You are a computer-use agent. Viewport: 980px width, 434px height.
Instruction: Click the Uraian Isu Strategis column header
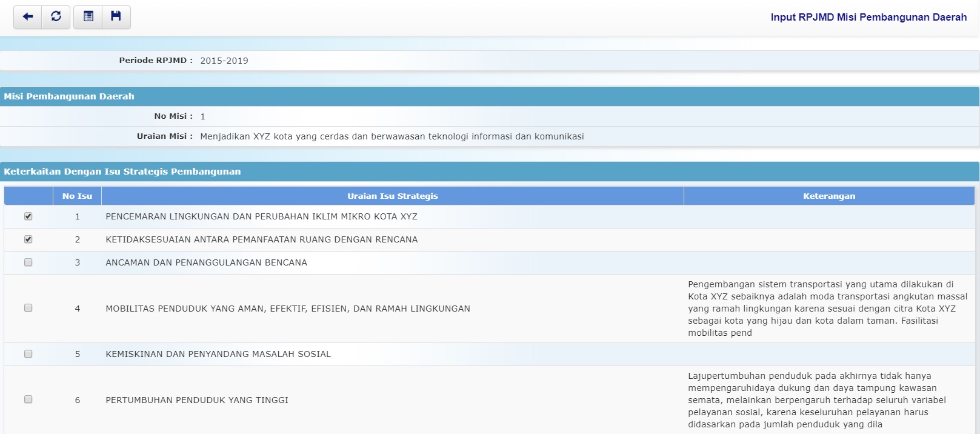tap(392, 196)
